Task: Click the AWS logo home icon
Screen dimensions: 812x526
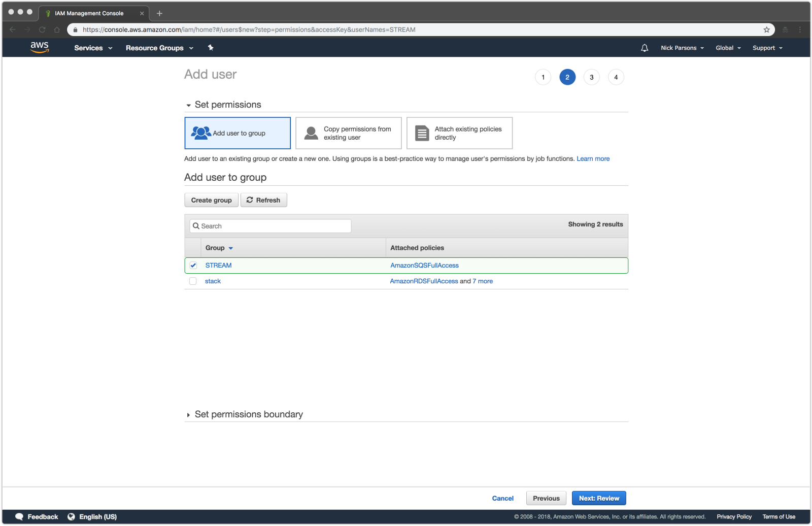Action: (x=40, y=47)
